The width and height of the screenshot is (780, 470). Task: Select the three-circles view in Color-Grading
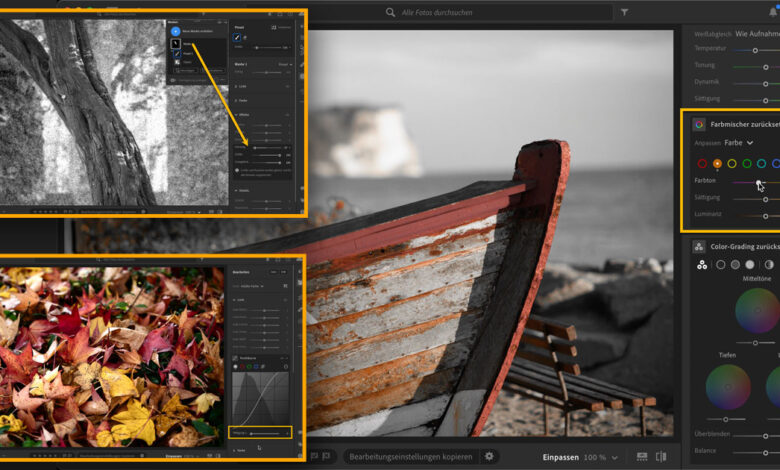701,265
